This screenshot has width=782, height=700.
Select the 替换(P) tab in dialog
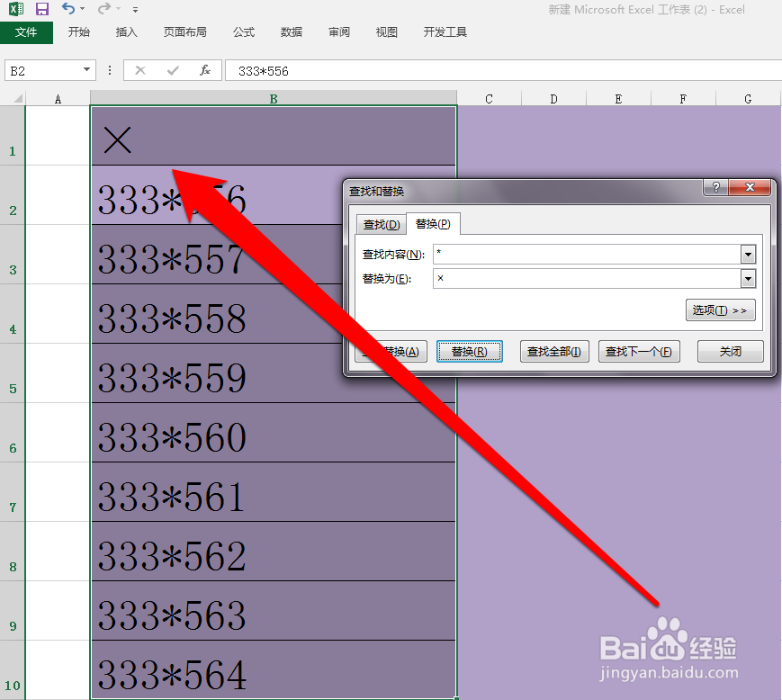pyautogui.click(x=433, y=223)
